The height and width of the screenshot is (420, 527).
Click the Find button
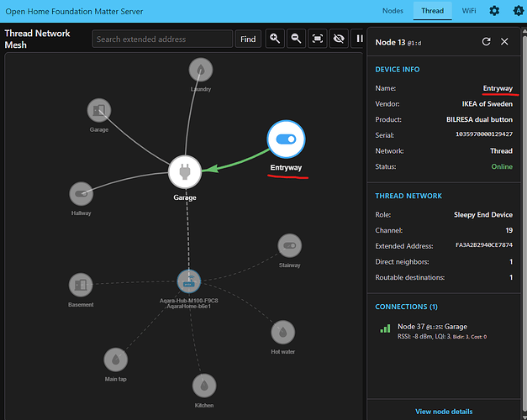pos(248,39)
